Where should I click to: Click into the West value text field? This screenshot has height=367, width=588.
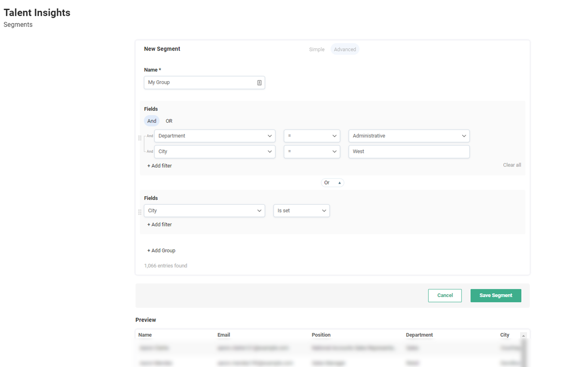pyautogui.click(x=409, y=151)
